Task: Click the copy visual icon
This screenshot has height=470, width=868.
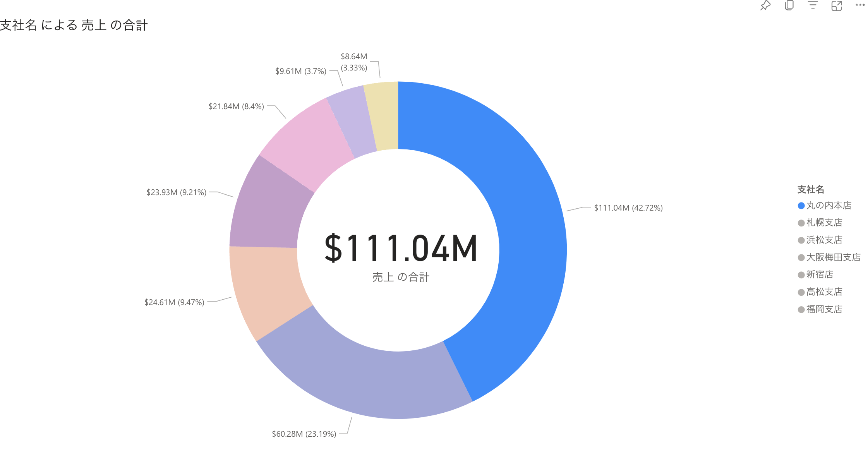Action: pyautogui.click(x=789, y=5)
